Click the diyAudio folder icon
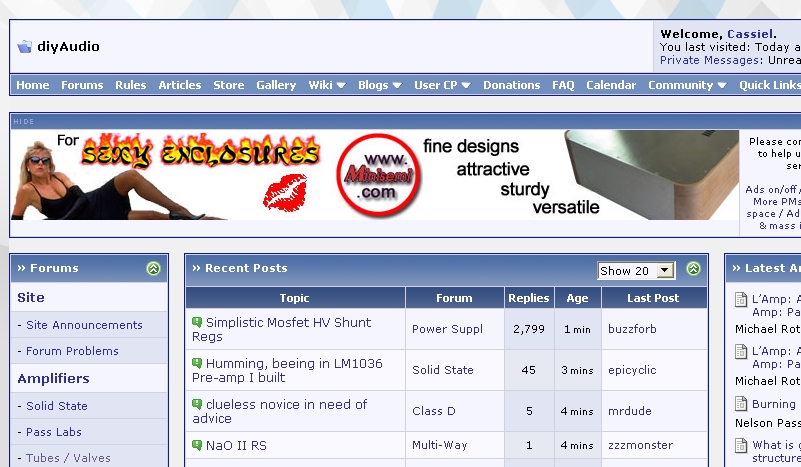The width and height of the screenshot is (801, 467). [24, 47]
